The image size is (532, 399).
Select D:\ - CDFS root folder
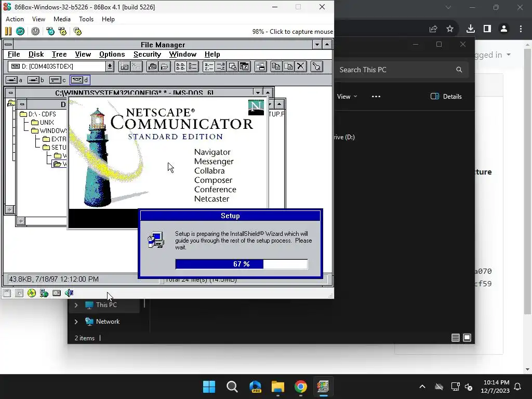coord(38,114)
